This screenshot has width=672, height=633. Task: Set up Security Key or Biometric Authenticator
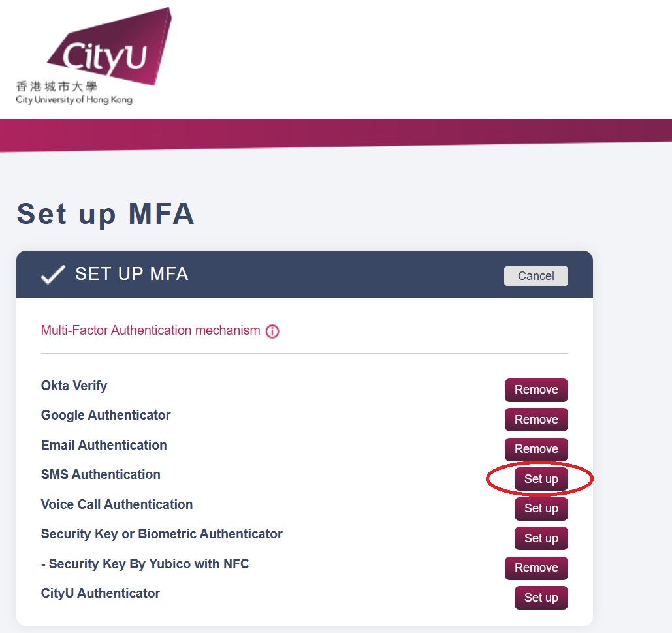point(541,538)
